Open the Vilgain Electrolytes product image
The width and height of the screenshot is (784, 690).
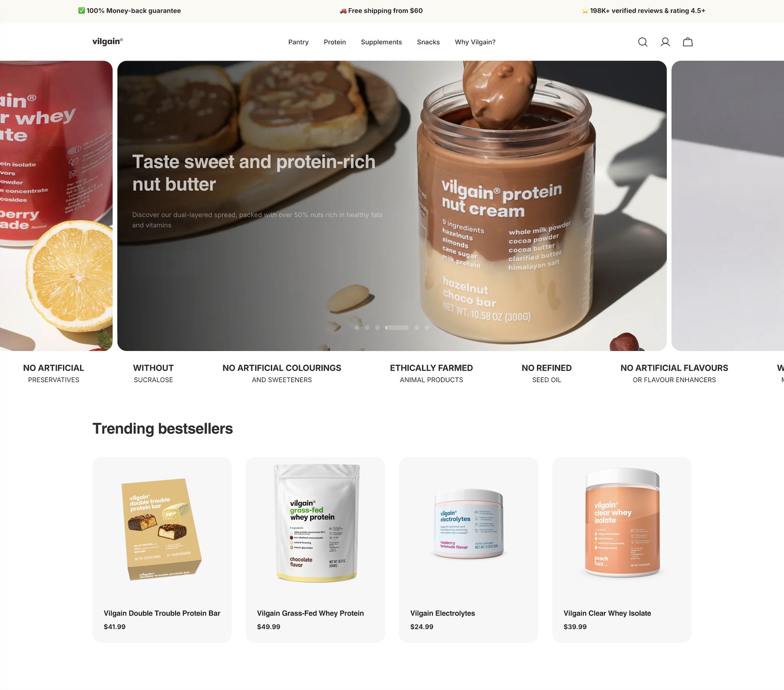(x=468, y=524)
